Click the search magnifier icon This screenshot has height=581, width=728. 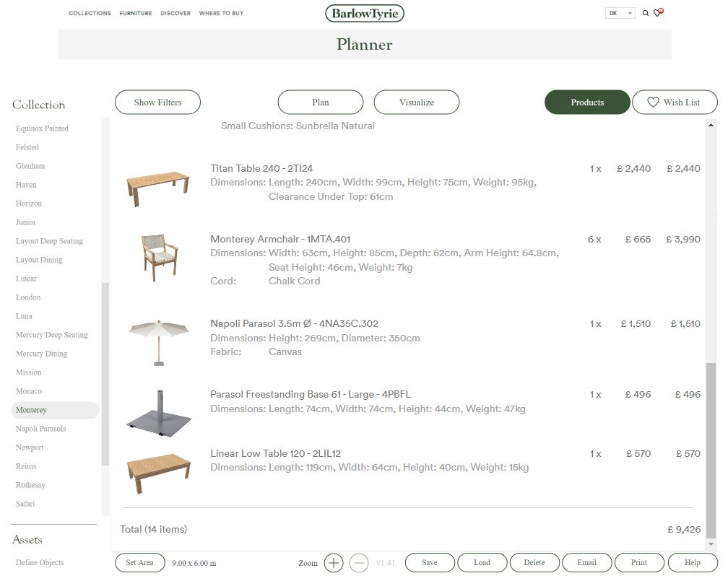click(x=646, y=13)
